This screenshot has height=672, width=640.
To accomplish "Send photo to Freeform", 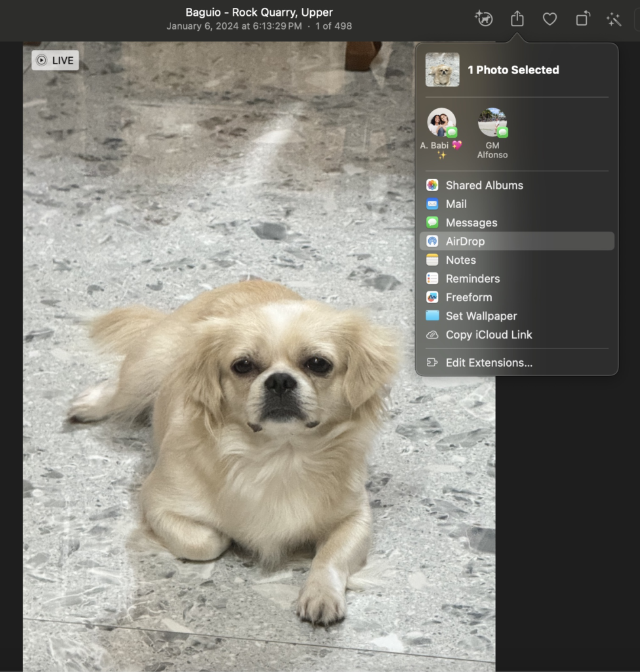I will click(x=468, y=297).
